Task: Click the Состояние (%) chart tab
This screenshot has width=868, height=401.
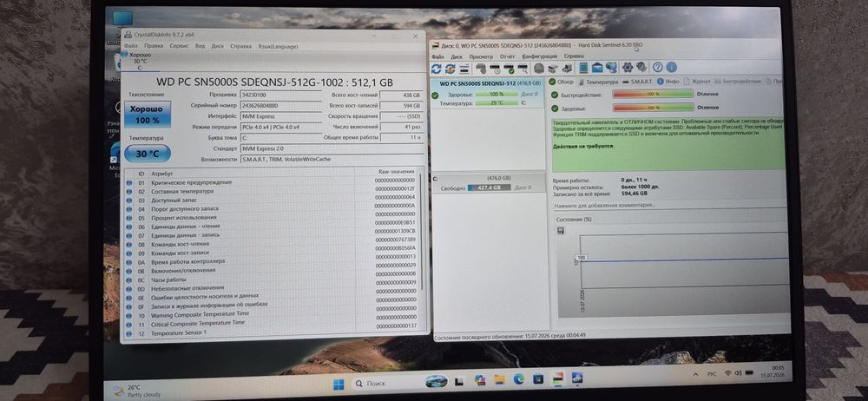Action: click(x=574, y=220)
